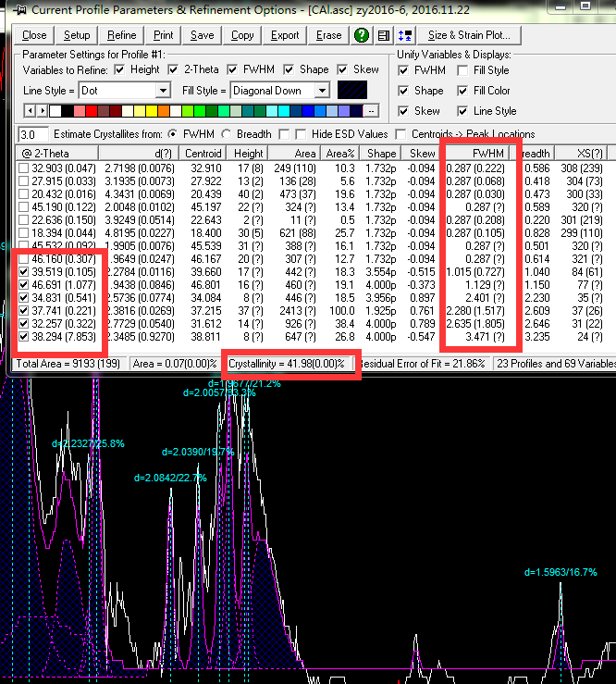The height and width of the screenshot is (684, 616).
Task: Open the Fill Style dropdown
Action: (322, 91)
